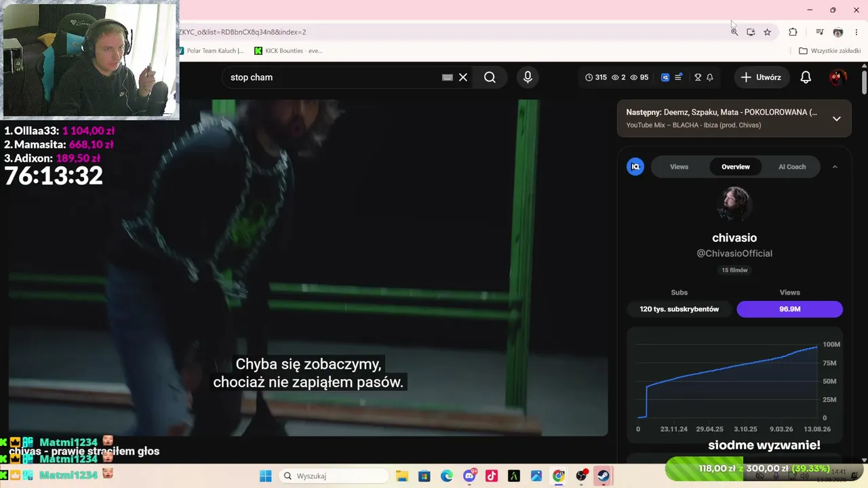
Task: Click the YouTube search magnifier button
Action: click(490, 77)
